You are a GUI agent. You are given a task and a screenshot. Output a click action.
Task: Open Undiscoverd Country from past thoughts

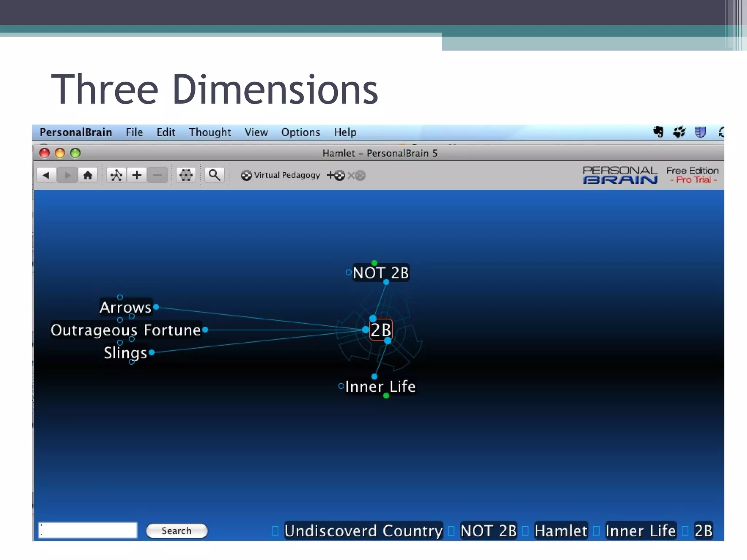pos(363,531)
